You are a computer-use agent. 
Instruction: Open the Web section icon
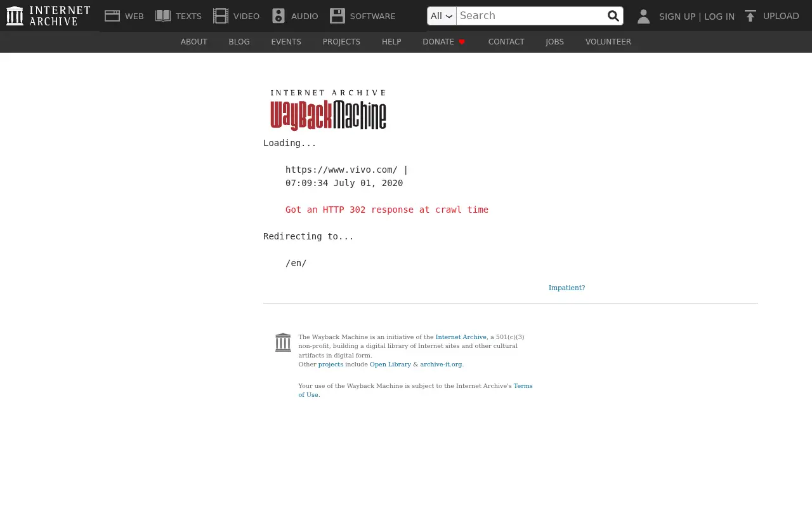coord(112,16)
